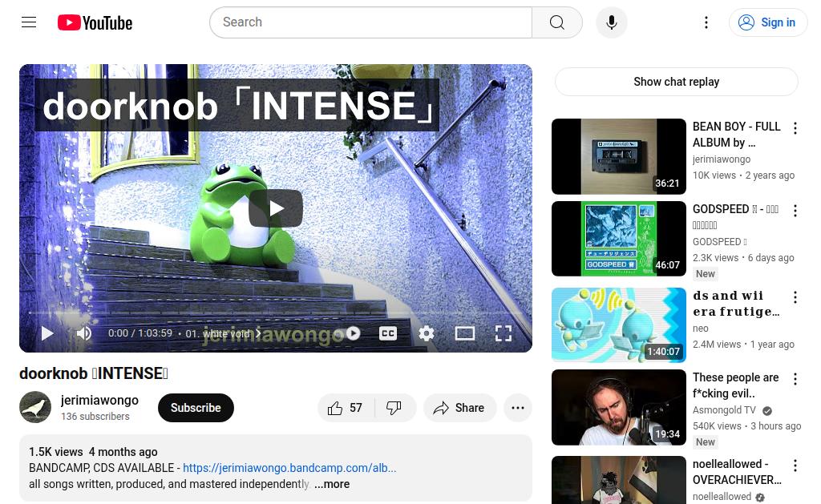Show chat replay
The width and height of the screenshot is (821, 504).
click(676, 82)
